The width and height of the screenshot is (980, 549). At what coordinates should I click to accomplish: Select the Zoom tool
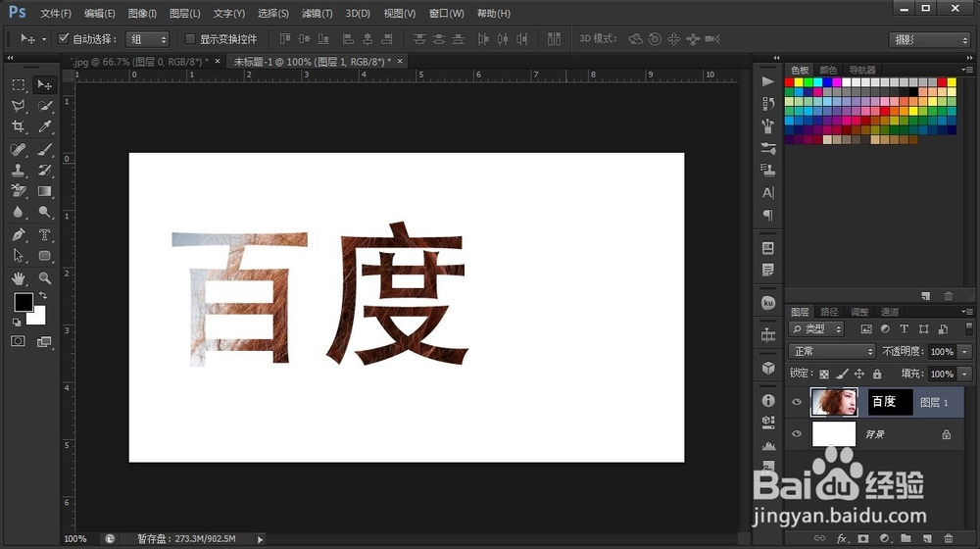44,277
